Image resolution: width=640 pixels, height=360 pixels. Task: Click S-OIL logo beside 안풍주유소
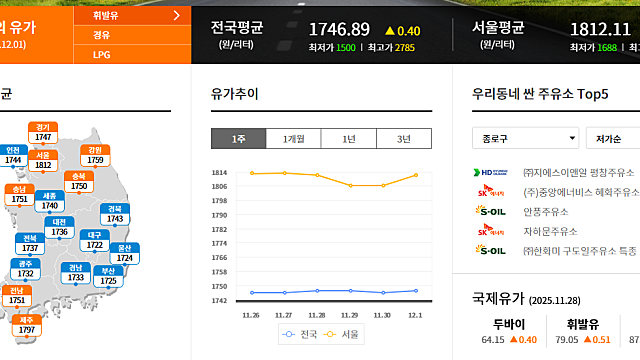[491, 211]
